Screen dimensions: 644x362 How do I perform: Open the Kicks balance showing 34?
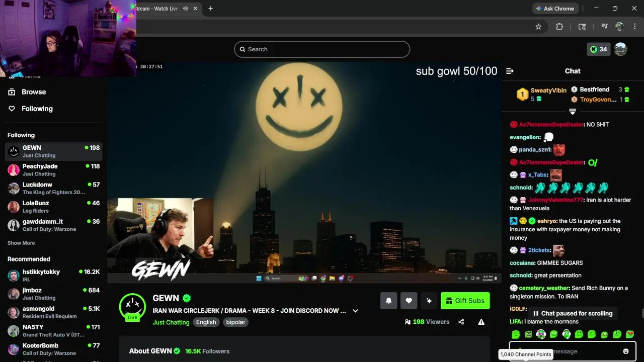pos(598,49)
